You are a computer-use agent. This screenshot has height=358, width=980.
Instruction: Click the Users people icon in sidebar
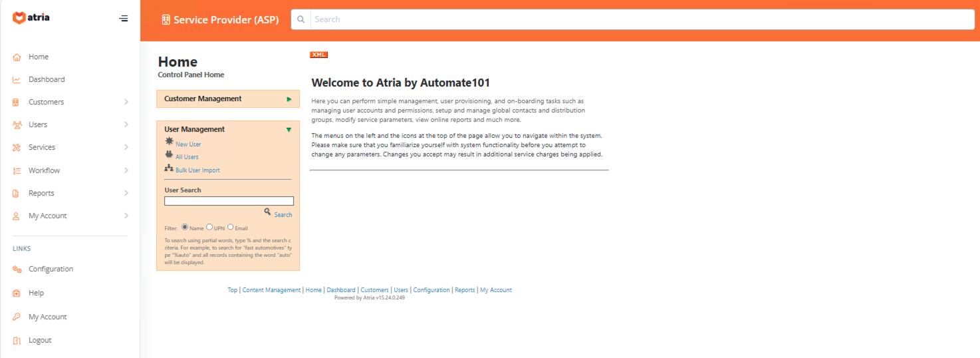17,125
